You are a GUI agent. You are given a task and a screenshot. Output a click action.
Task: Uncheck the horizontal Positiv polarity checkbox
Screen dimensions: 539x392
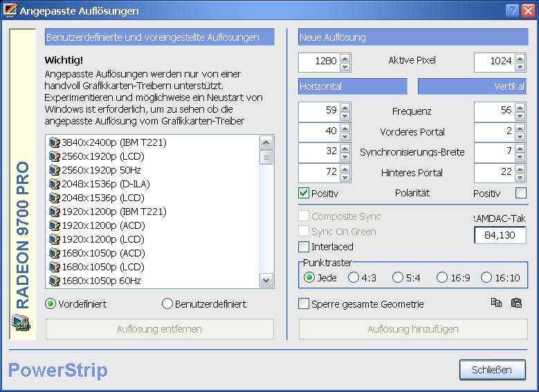tap(304, 193)
